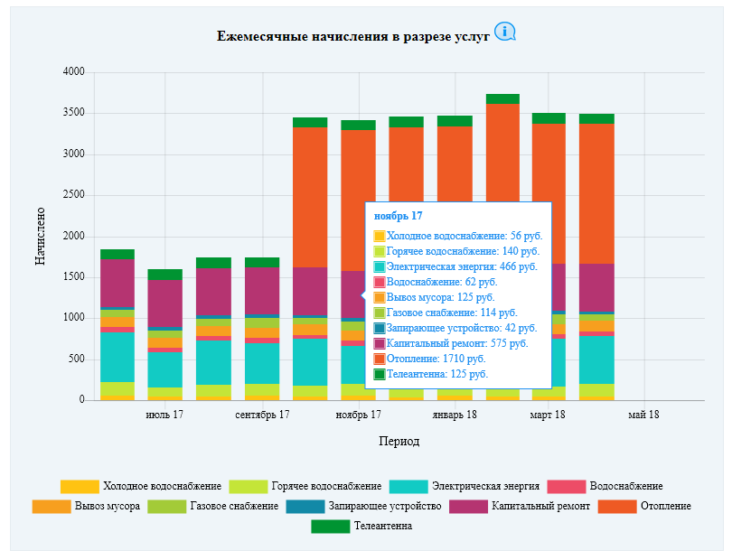
Task: Click the tooltip header ноябрь 17
Action: coord(399,216)
